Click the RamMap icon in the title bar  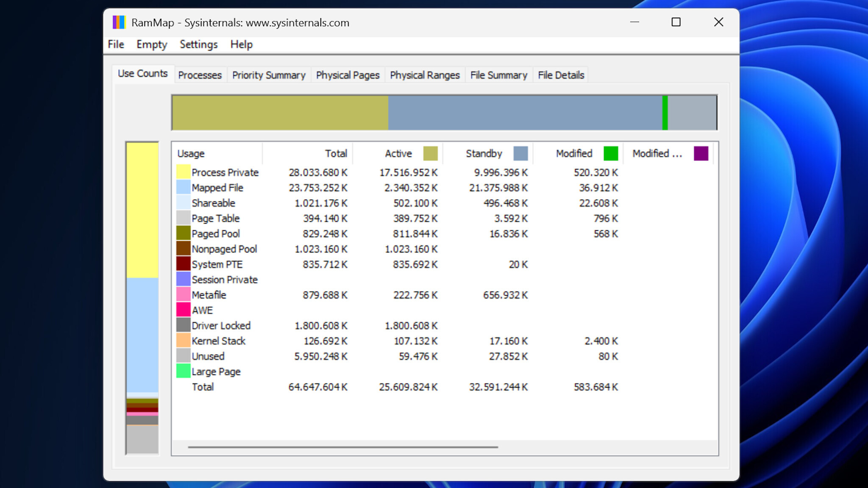pyautogui.click(x=118, y=22)
